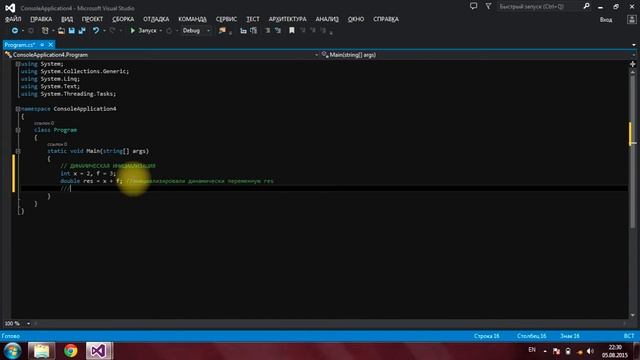Collapse the using directives block
Viewport: 640px width, 360px height.
point(18,64)
